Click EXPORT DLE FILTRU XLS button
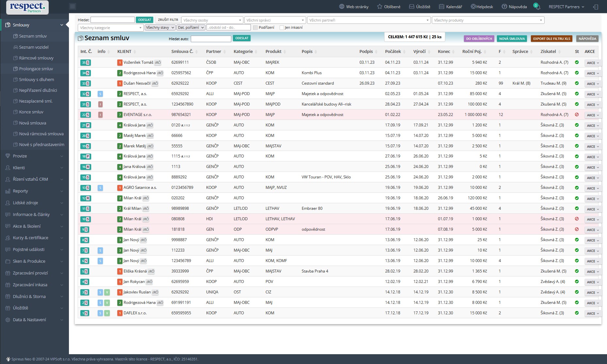The width and height of the screenshot is (607, 364). 551,39
